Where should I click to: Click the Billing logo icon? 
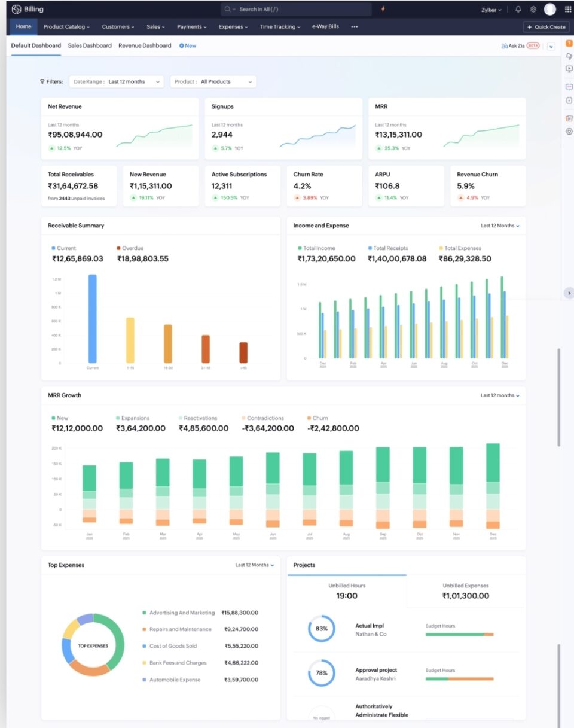coord(16,10)
